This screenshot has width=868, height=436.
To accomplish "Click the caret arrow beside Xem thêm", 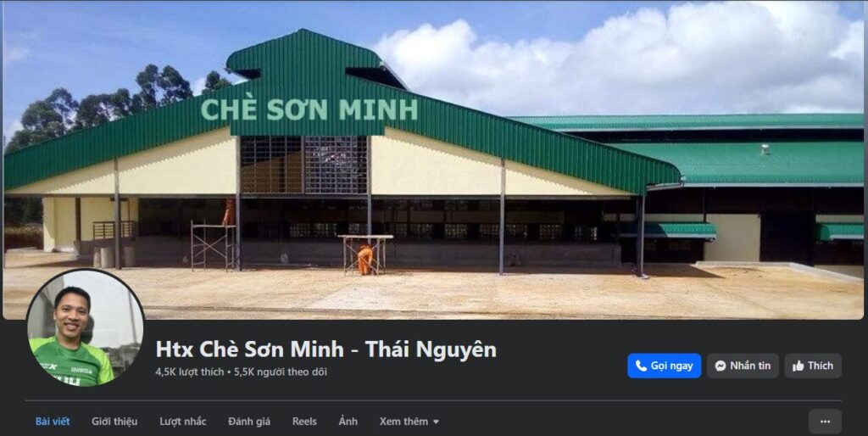I will tap(436, 422).
